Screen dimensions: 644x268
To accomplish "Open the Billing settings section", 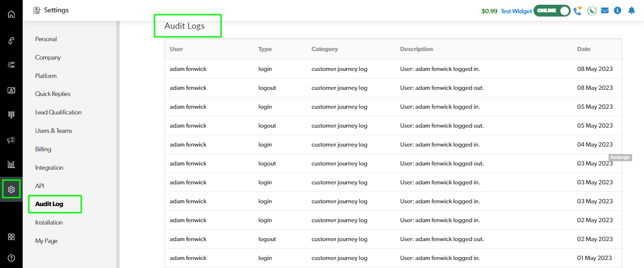I will tap(43, 149).
